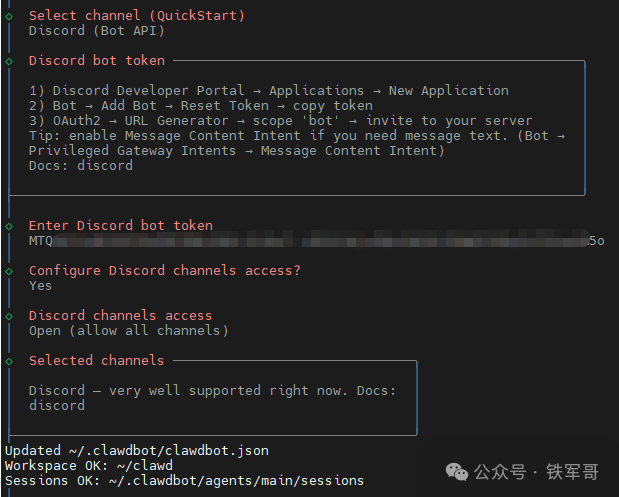Viewport: 619px width, 497px height.
Task: Click step 2 'Bot → Add Bot' line
Action: (x=201, y=106)
